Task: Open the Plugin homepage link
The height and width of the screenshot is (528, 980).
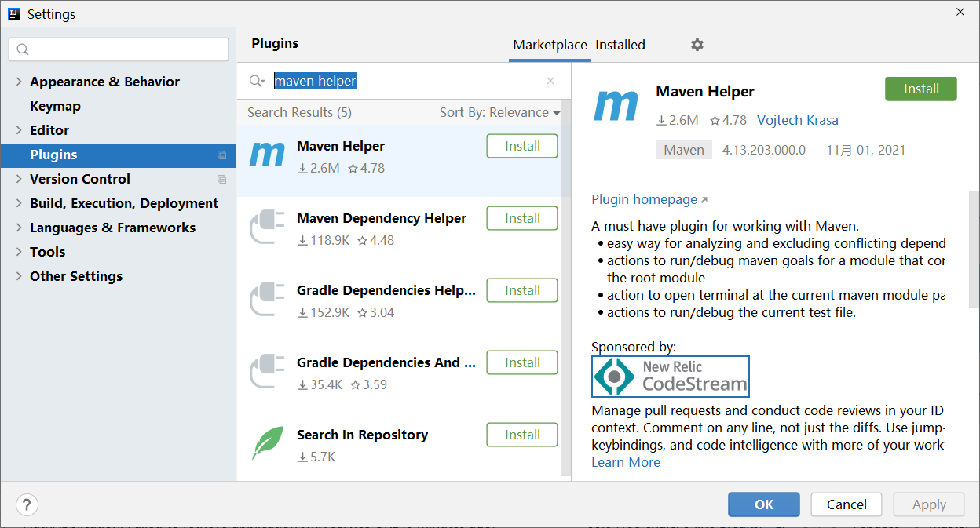Action: tap(649, 199)
